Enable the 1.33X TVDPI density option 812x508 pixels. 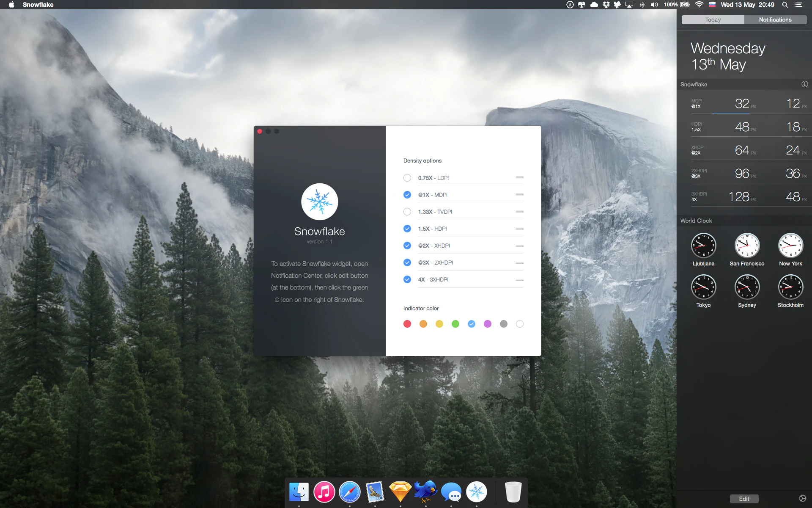[x=407, y=212]
